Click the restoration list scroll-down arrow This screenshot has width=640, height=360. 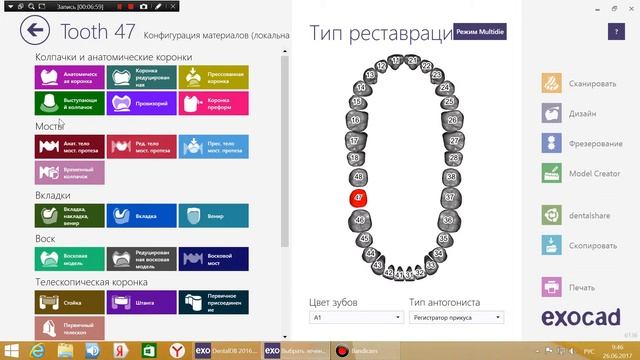click(284, 337)
